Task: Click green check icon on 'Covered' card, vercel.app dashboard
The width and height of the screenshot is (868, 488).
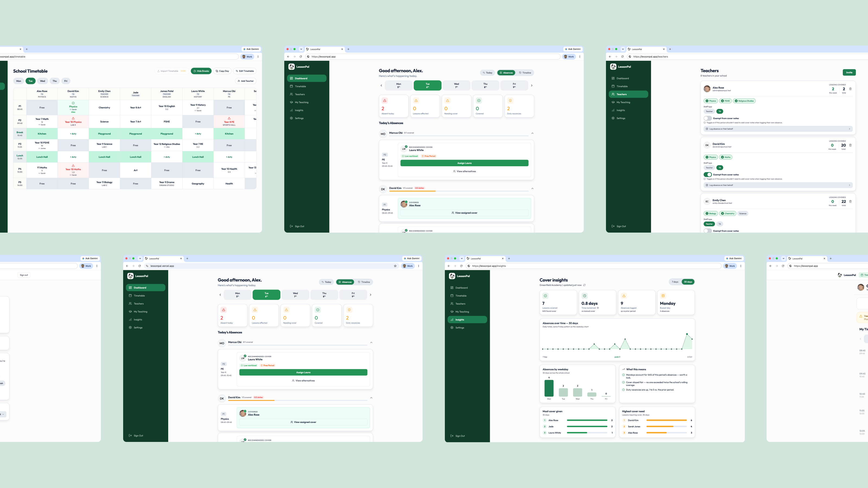Action: click(318, 310)
